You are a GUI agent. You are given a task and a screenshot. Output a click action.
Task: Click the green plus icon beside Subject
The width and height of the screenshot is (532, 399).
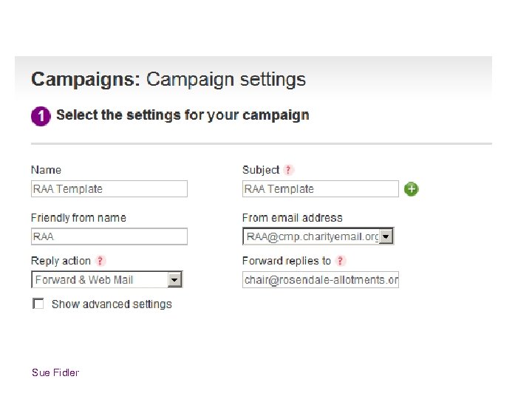pos(412,189)
